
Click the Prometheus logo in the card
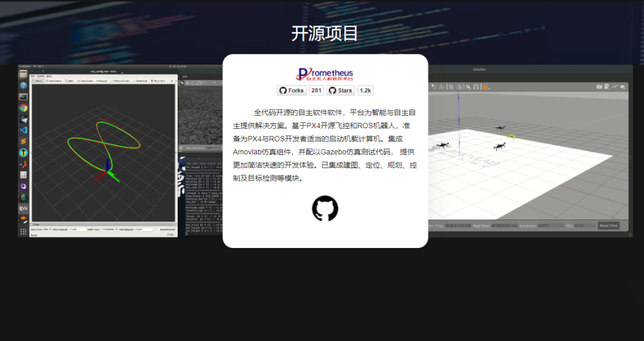[325, 73]
